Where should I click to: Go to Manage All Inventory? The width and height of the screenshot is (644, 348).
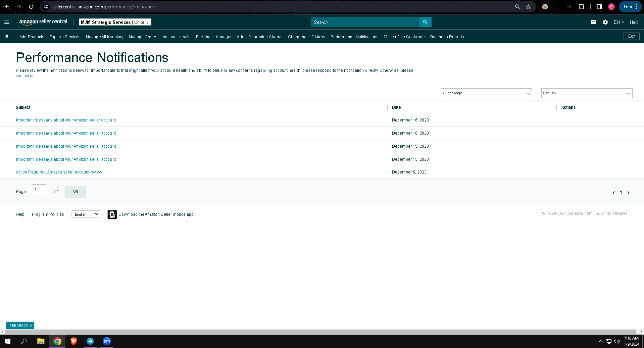(x=104, y=37)
